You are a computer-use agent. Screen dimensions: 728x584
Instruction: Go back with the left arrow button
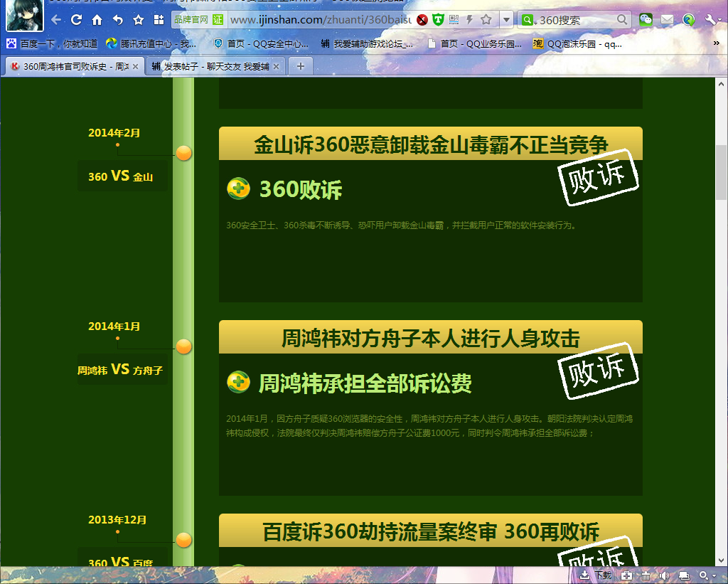tap(56, 20)
